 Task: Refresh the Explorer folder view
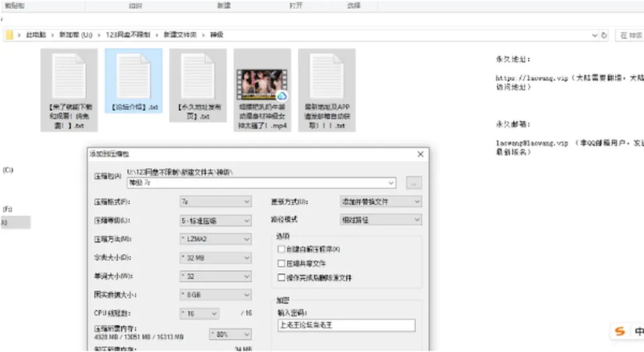click(x=604, y=36)
